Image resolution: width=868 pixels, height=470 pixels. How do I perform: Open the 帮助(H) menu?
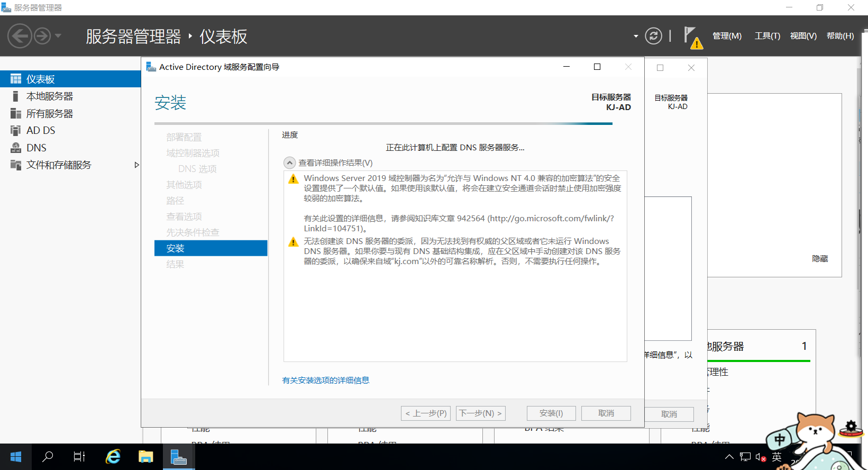(x=840, y=35)
